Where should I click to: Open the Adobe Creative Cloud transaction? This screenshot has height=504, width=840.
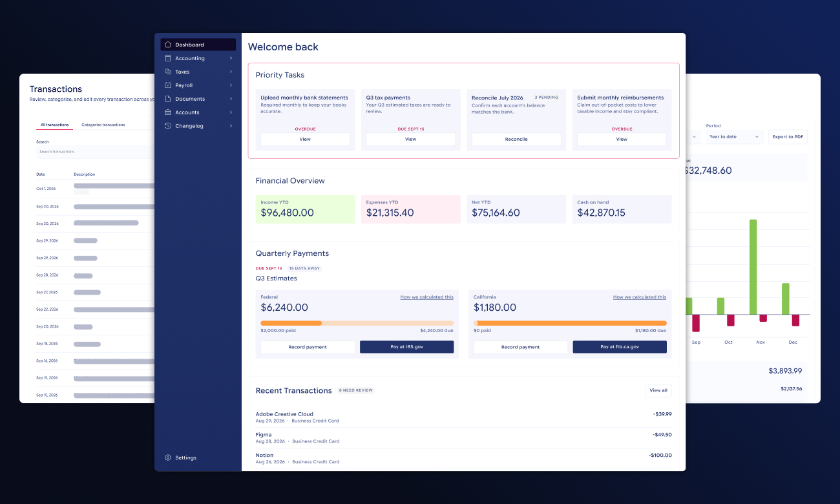pos(464,417)
